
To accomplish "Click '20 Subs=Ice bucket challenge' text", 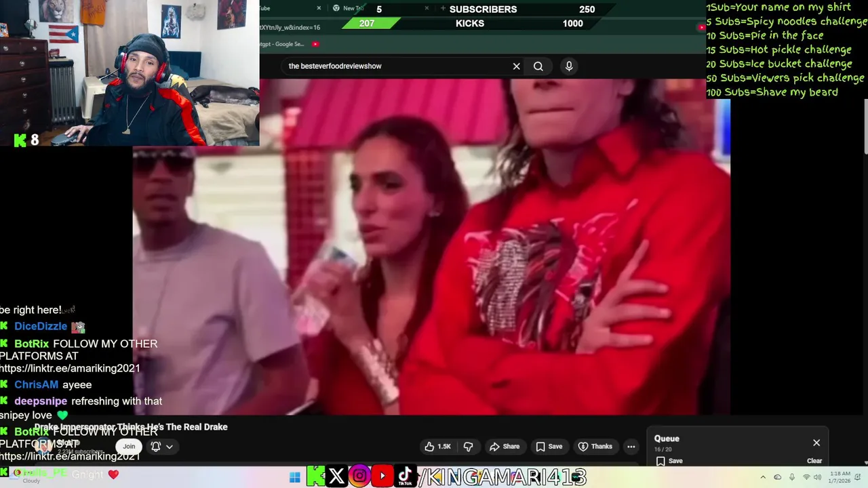I will tap(779, 64).
